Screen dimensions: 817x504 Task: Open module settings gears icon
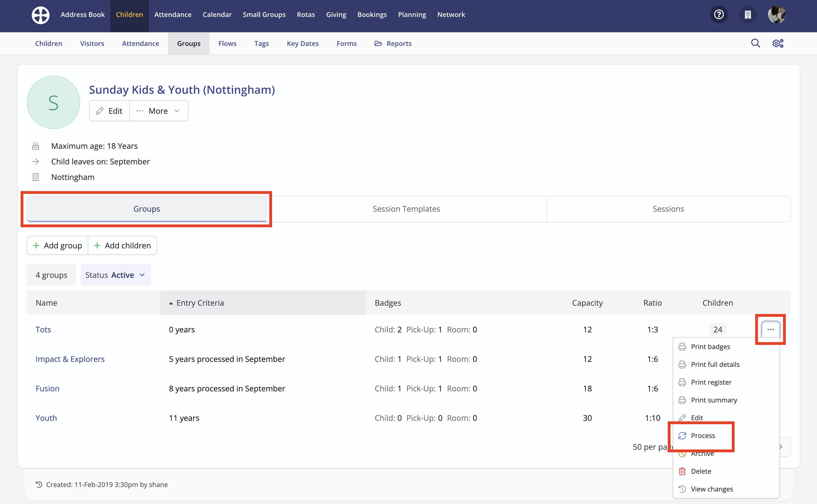[x=778, y=43]
